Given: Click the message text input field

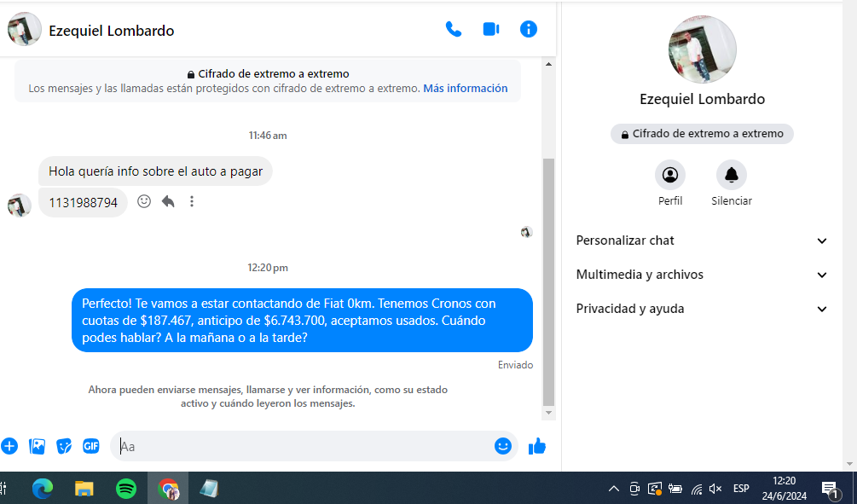Looking at the screenshot, I should click(303, 446).
